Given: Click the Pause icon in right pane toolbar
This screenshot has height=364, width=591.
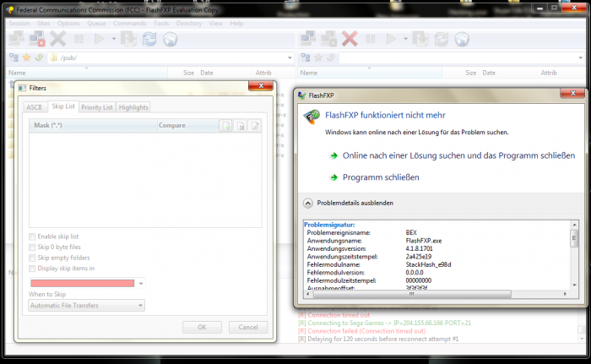Looking at the screenshot, I should (x=371, y=39).
